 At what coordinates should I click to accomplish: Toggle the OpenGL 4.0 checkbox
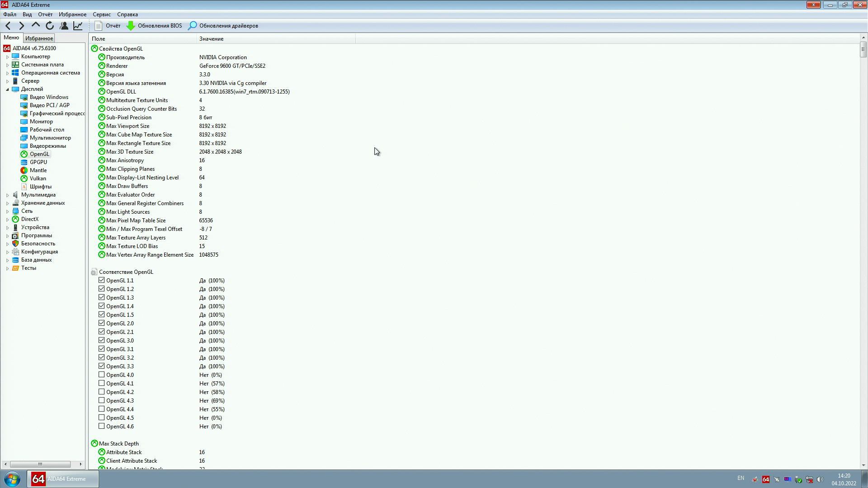[102, 375]
